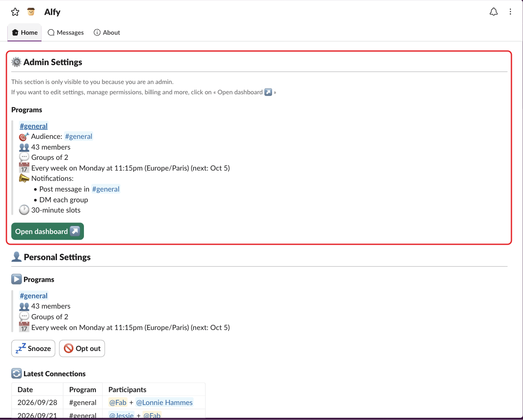
Task: Snooze the program
Action: 33,348
